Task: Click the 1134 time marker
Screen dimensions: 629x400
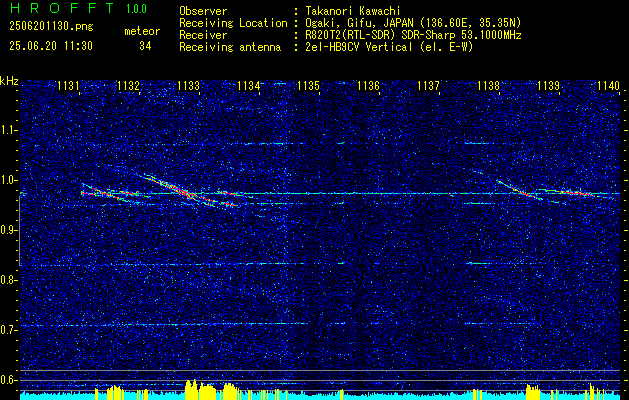Action: click(249, 86)
